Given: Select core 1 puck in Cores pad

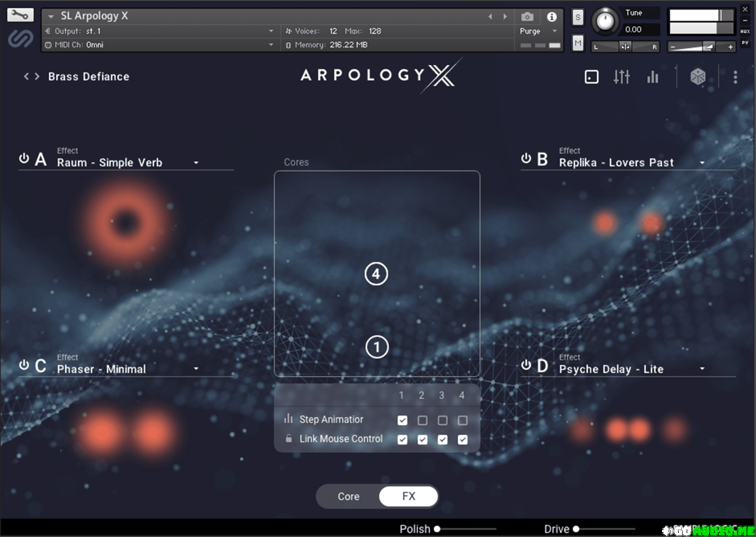Looking at the screenshot, I should (377, 347).
